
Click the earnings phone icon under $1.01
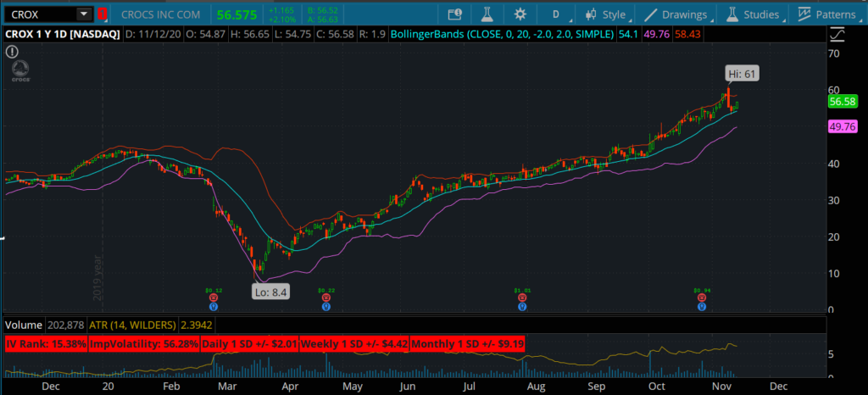[x=522, y=298]
